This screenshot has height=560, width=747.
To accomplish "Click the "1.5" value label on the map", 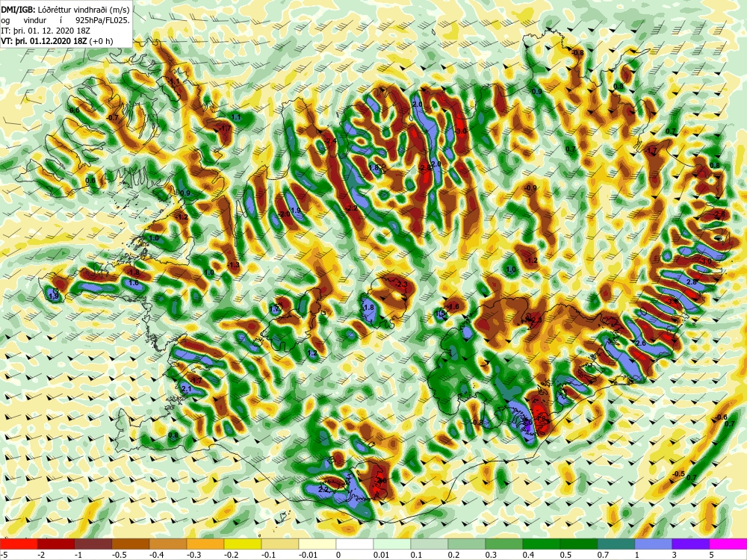I will coord(440,314).
